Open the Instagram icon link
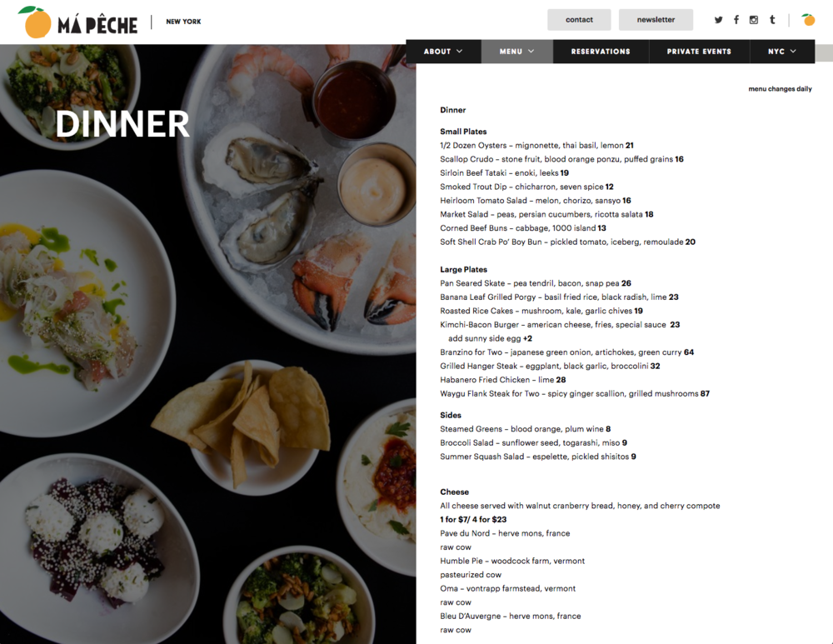833x644 pixels. (x=753, y=20)
